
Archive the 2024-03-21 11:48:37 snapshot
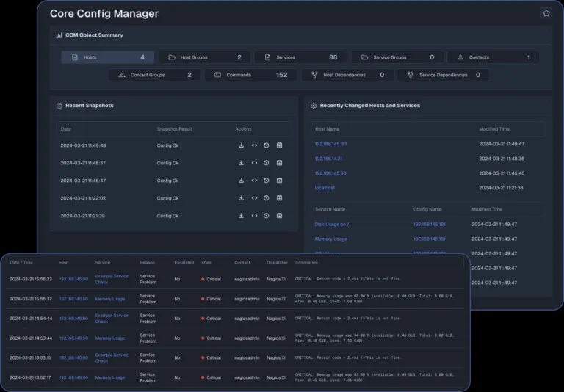coord(279,163)
